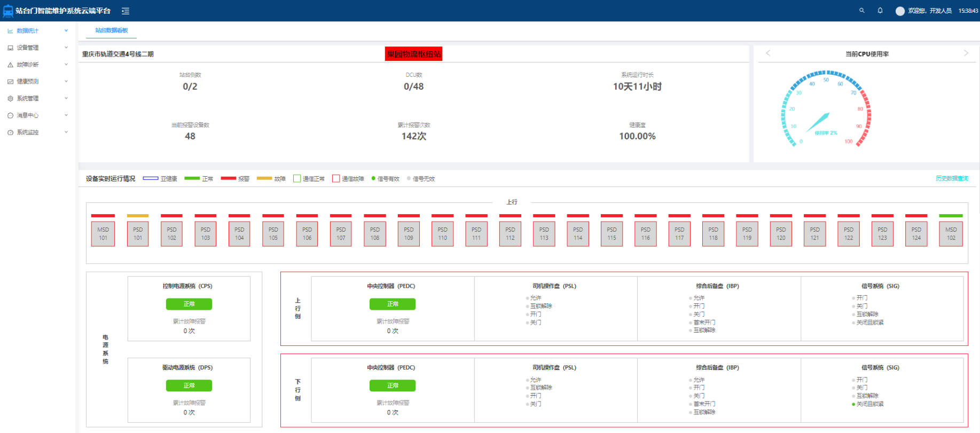Click the red 报警 legend swatch
The width and height of the screenshot is (980, 433).
click(x=229, y=178)
